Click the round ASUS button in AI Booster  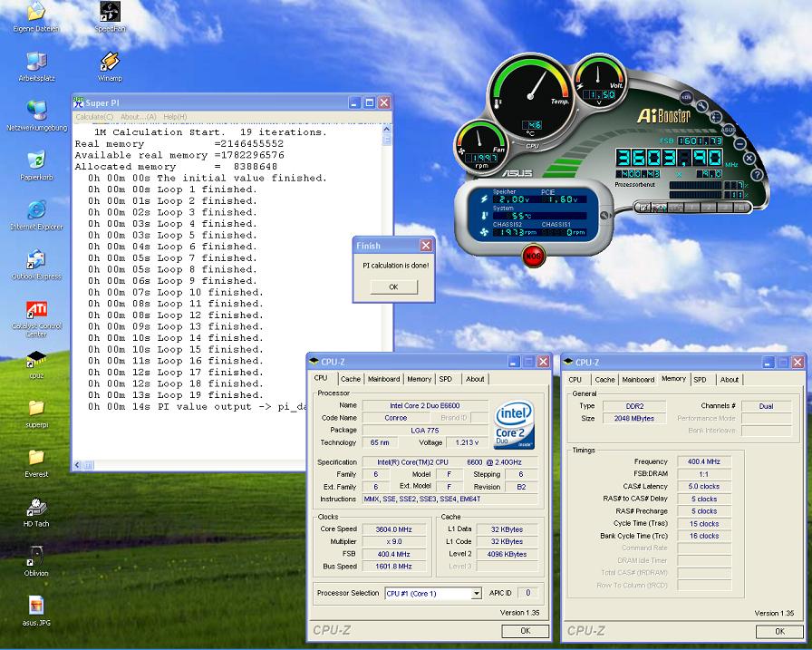point(728,129)
